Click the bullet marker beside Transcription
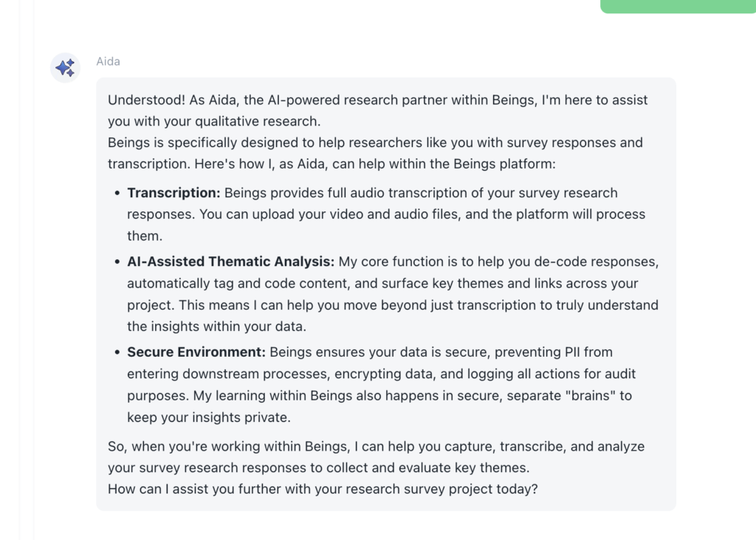 (x=116, y=193)
